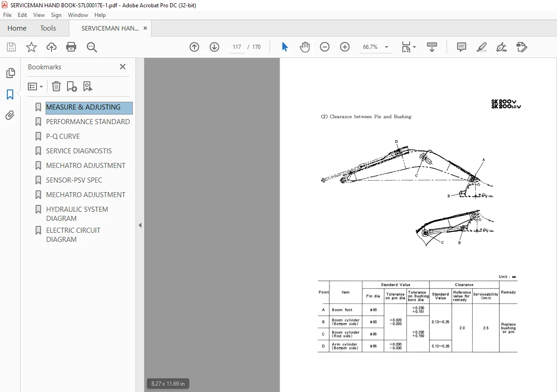
Task: Toggle the Bookmarks panel icon
Action: coord(10,94)
